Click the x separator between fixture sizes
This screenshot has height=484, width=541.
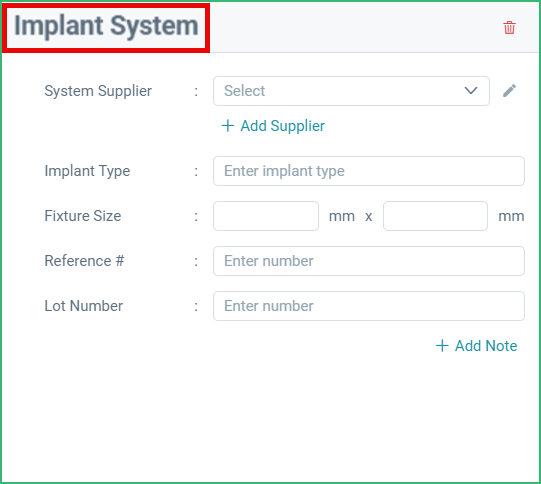pos(368,217)
